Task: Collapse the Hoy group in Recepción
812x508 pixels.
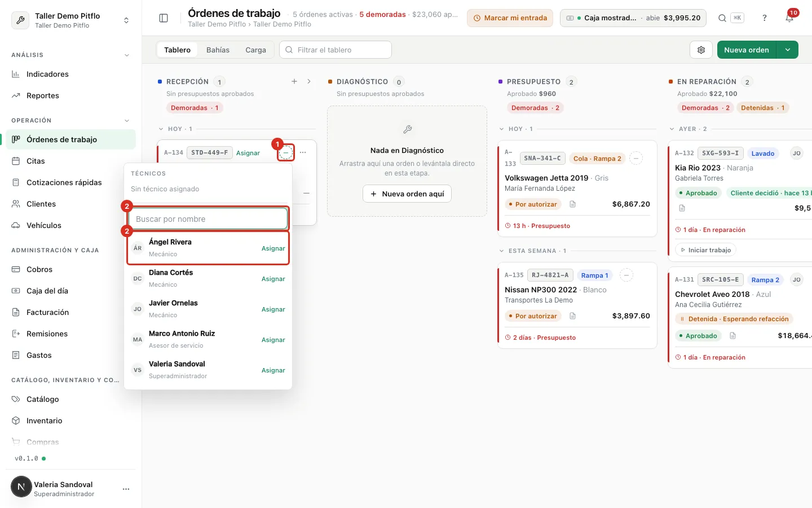Action: 161,129
